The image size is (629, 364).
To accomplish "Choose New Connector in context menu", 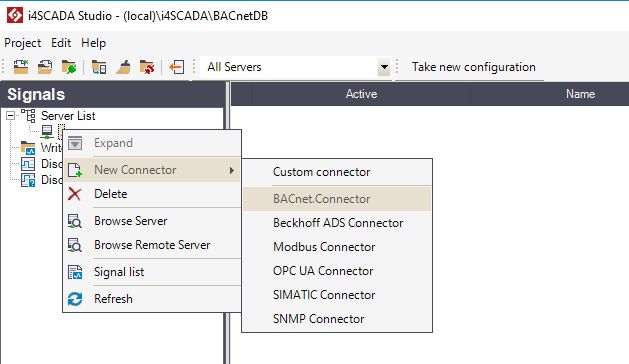I will 152,170.
